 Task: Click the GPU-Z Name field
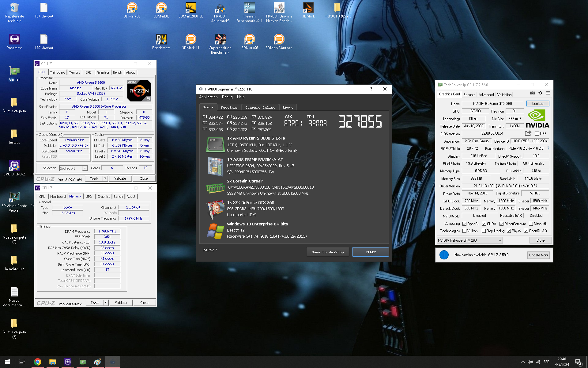pos(492,104)
